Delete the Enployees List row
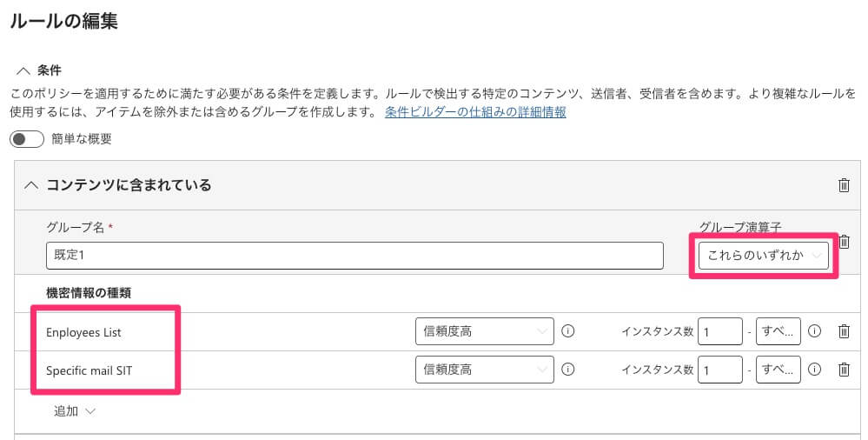 843,331
